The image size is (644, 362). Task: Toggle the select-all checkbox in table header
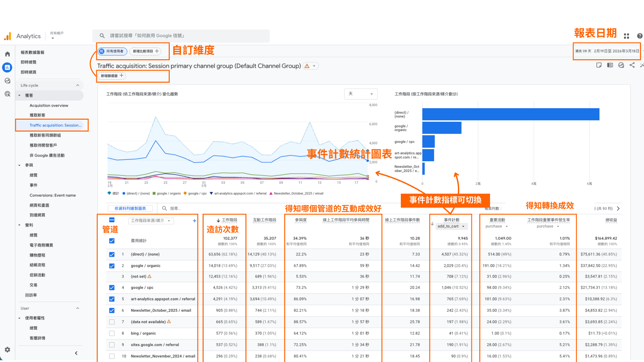[x=112, y=220]
